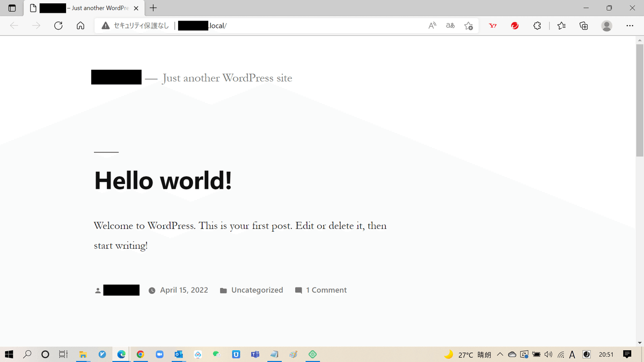The image size is (644, 362).
Task: Click the Welcome to WordPress paragraph text
Action: pos(240,235)
